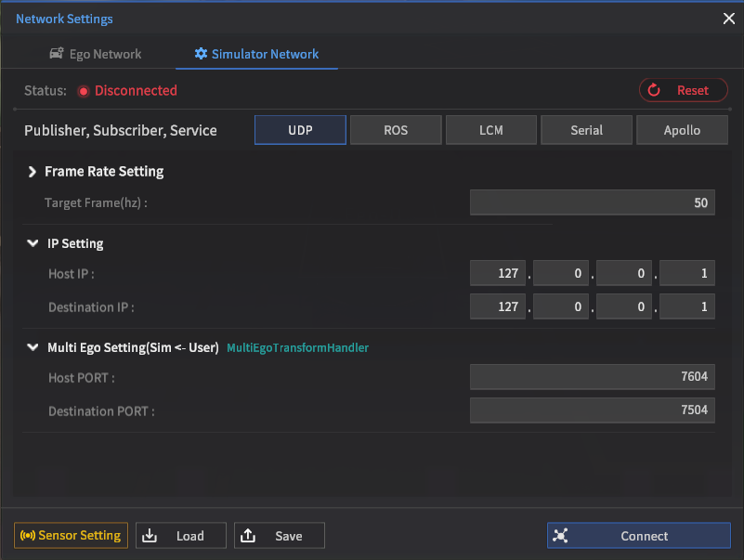Expand the Frame Rate Setting section
The image size is (744, 560).
(x=33, y=172)
